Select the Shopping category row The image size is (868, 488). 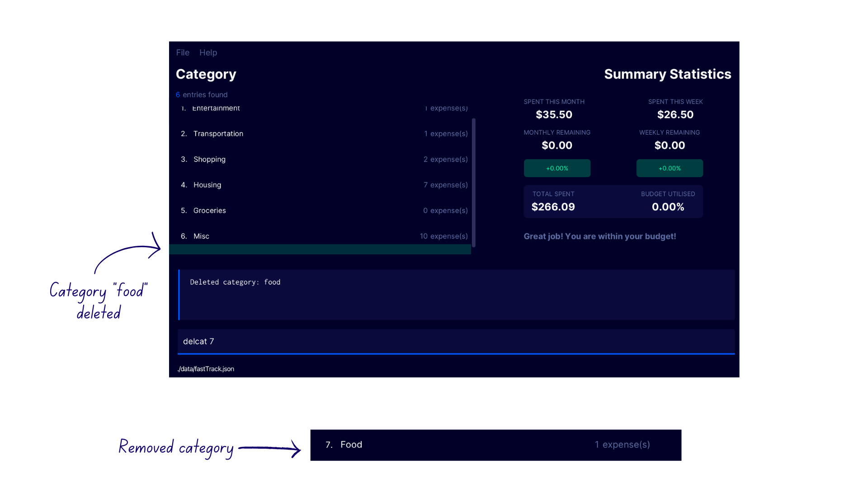320,160
